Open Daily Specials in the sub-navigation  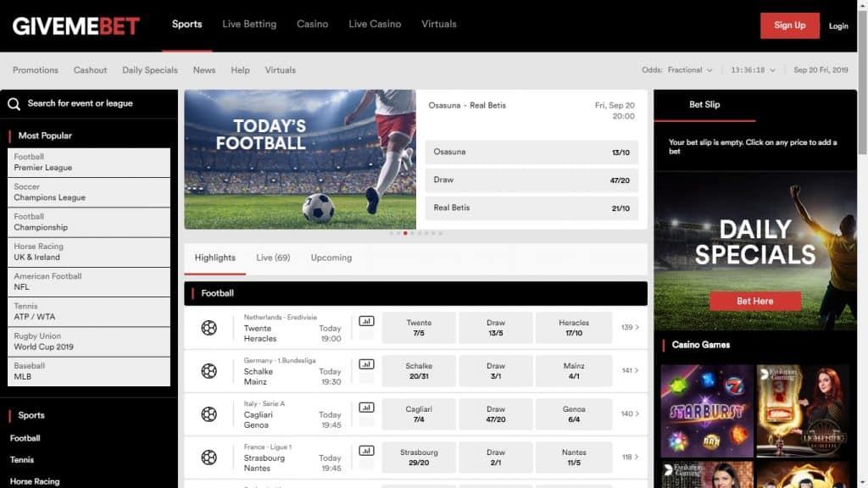(x=150, y=70)
